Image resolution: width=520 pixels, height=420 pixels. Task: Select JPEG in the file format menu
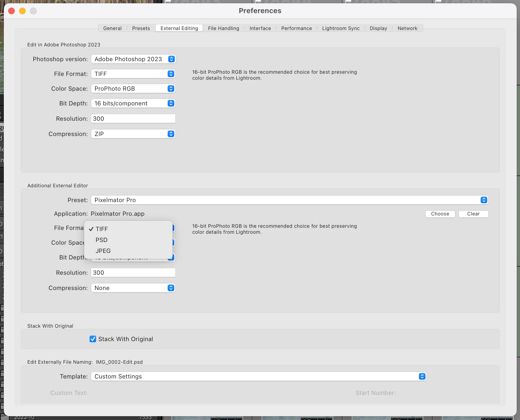coord(128,251)
